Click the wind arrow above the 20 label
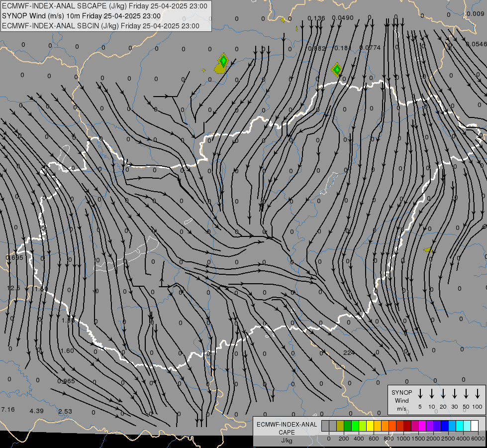Image resolution: width=487 pixels, height=448 pixels. click(443, 394)
